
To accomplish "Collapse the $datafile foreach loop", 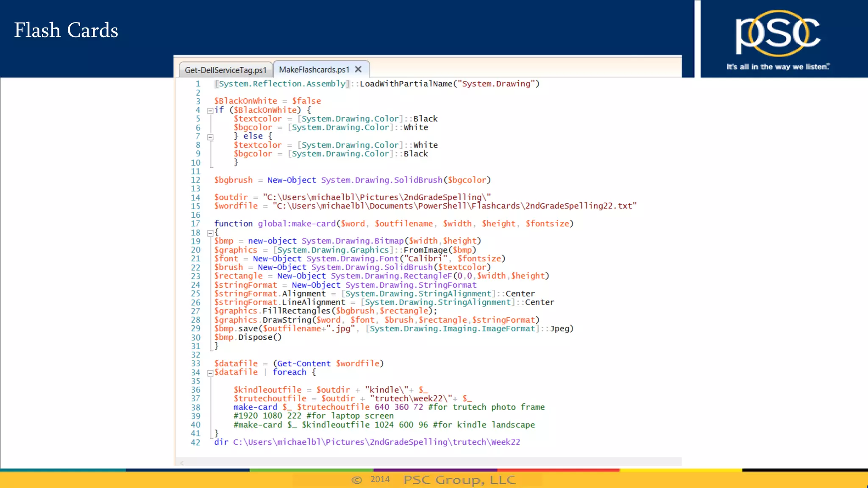I will click(x=210, y=373).
